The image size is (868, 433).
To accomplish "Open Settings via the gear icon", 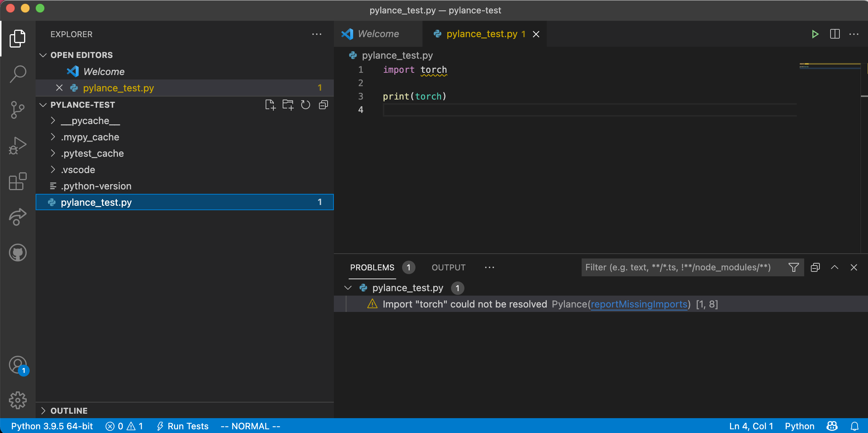I will (17, 400).
